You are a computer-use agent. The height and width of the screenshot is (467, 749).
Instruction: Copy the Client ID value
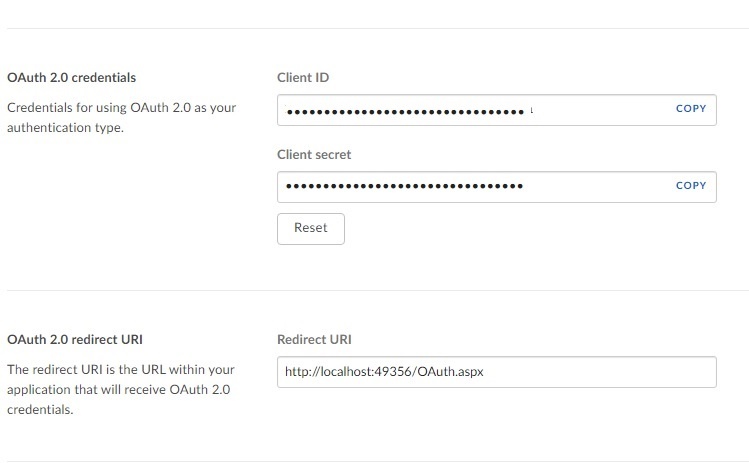point(691,109)
